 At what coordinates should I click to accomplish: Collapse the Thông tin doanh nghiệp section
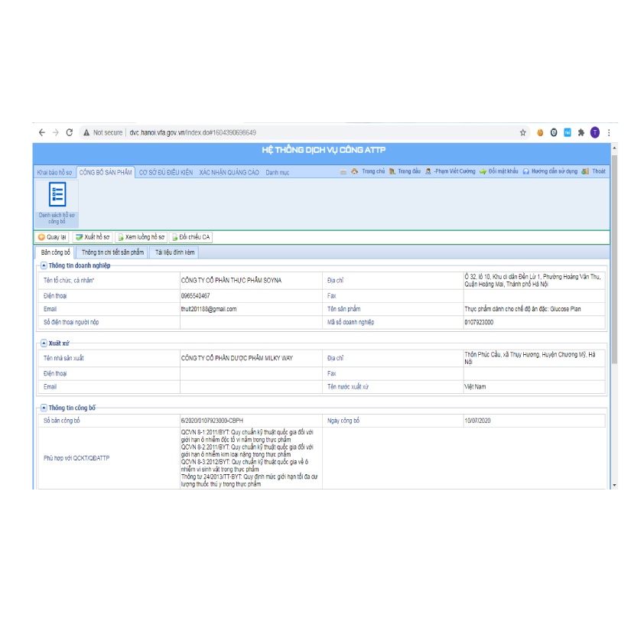[44, 265]
